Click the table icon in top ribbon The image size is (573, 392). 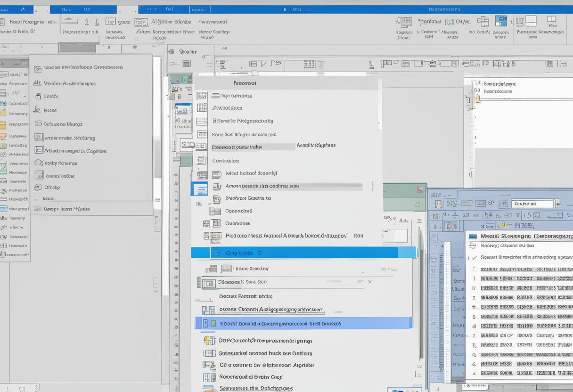point(140,22)
